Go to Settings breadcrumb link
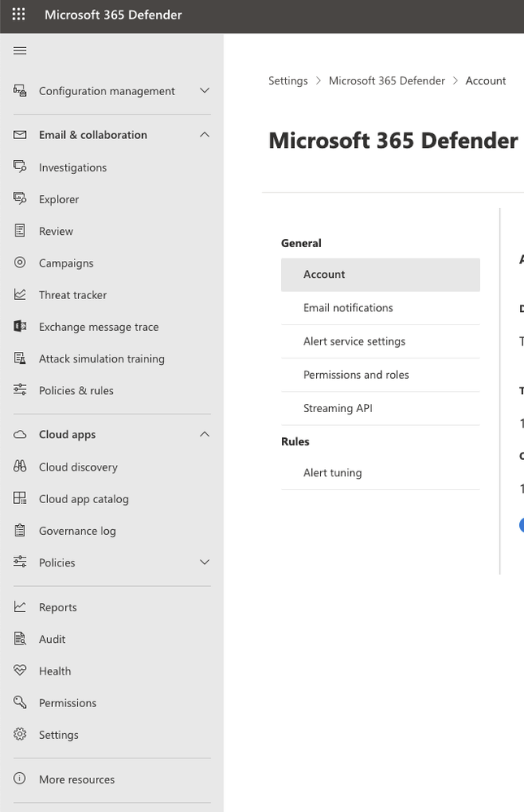Screen dimensions: 524x812 coord(288,80)
